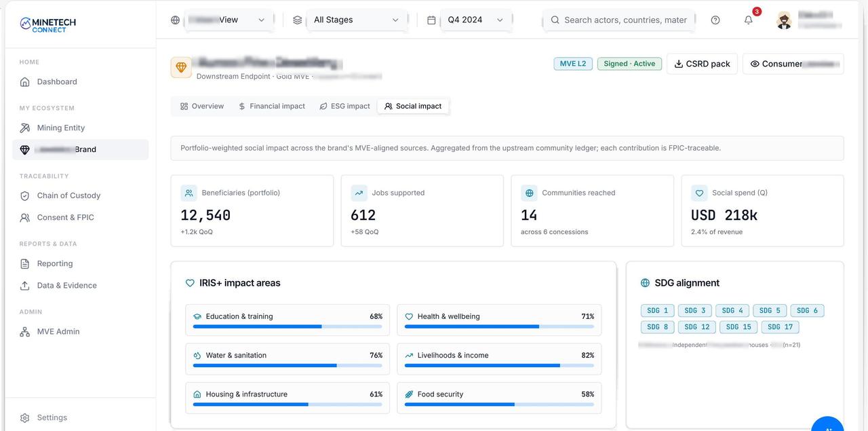Switch to the Financial impact tab
Viewport: 868px width, 431px height.
click(271, 106)
